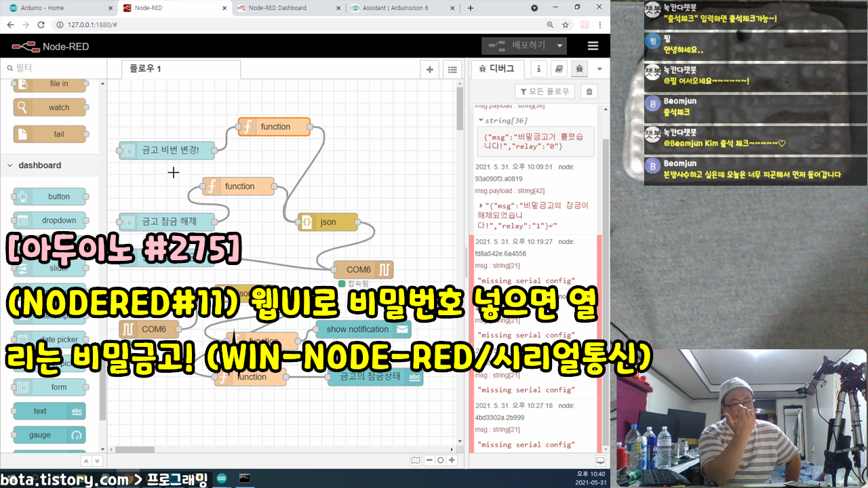Switch to the 'Node-RED Dashboard' browser tab
This screenshot has width=868, height=488.
tap(286, 8)
